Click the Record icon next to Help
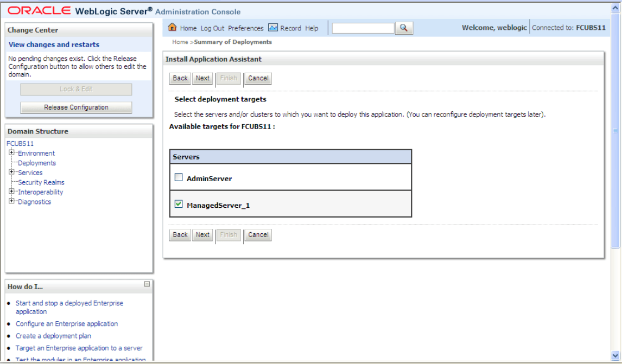Image resolution: width=622 pixels, height=364 pixels. pyautogui.click(x=272, y=28)
